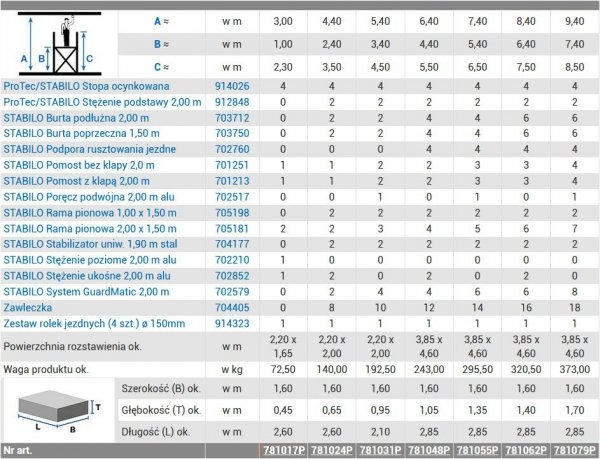600x459 pixels.
Task: Select part number 703750
Action: click(232, 134)
